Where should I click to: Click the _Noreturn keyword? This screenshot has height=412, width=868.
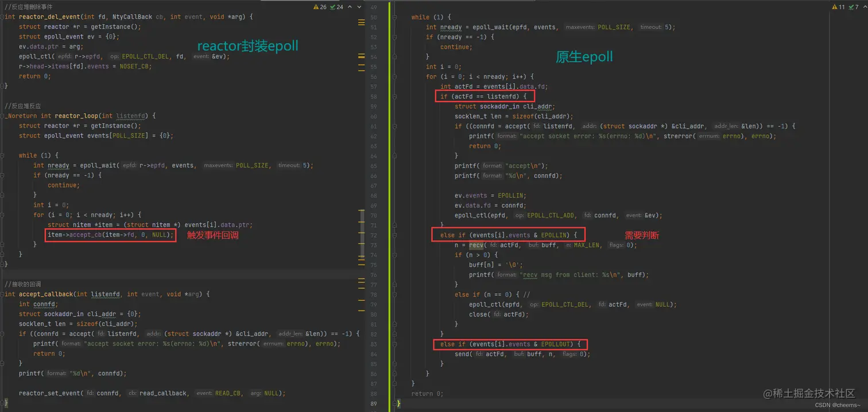(21, 116)
